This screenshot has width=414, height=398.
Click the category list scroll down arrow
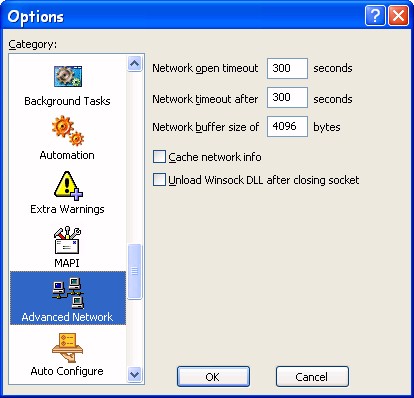click(x=135, y=374)
